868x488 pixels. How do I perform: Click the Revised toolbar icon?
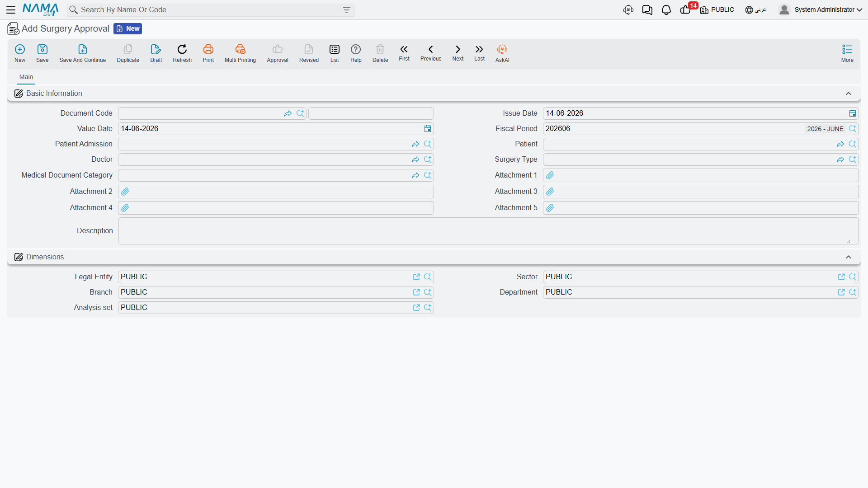pyautogui.click(x=309, y=53)
